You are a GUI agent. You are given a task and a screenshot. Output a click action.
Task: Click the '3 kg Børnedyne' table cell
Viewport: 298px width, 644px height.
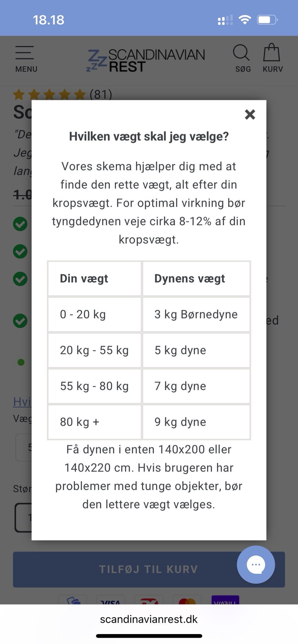click(196, 315)
